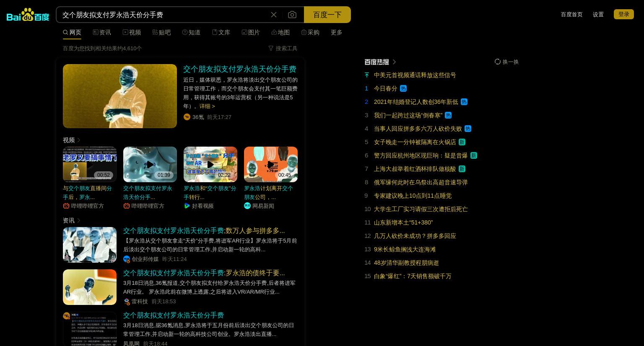
Task: Open hot search 山东新增本土"51+380"
Action: click(403, 222)
